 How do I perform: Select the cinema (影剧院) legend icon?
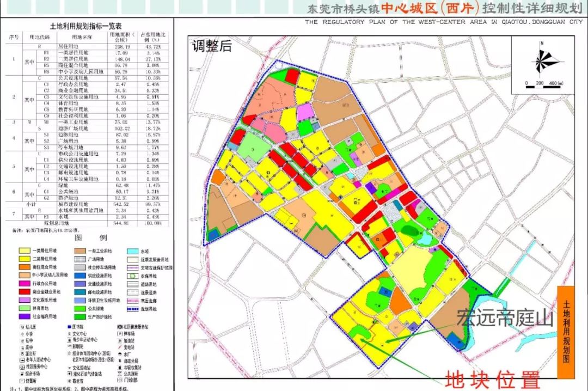(x=69, y=346)
